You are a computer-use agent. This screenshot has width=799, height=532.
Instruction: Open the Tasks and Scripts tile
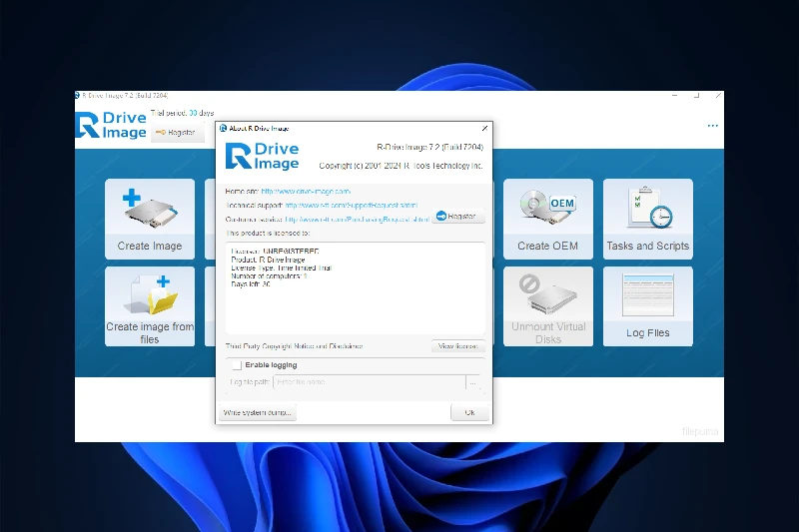point(647,219)
